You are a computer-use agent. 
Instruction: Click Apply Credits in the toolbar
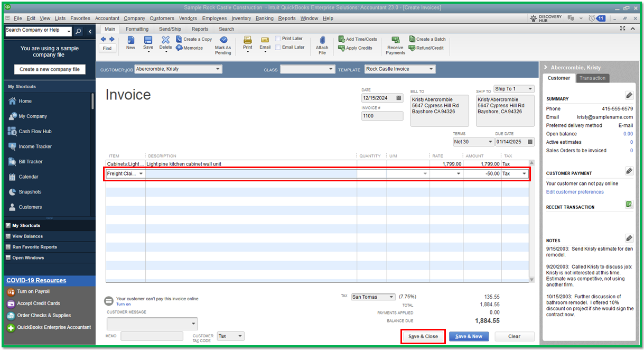tap(355, 48)
